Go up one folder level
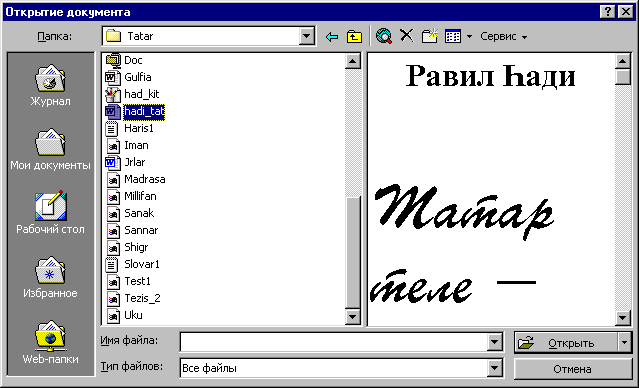This screenshot has height=388, width=639. point(354,37)
